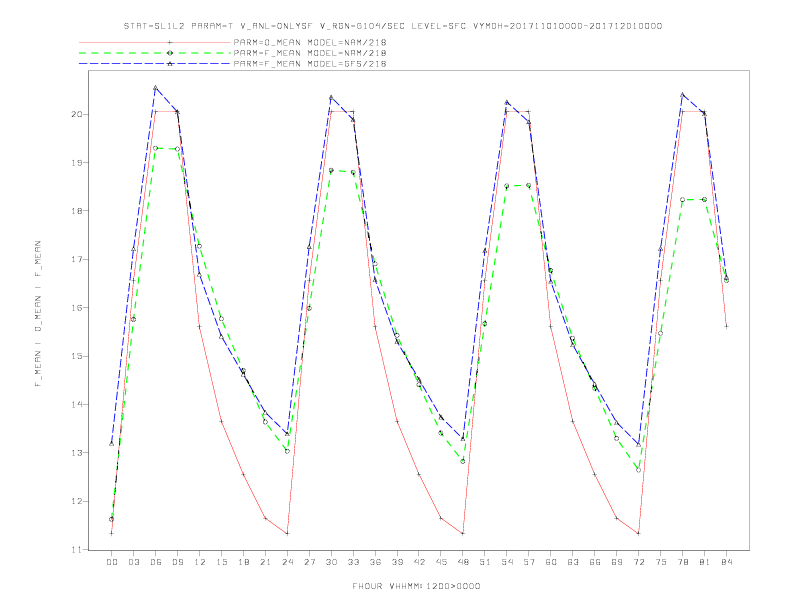Click x-axis forecast hour label 27
This screenshot has height=612, width=792.
coord(309,562)
